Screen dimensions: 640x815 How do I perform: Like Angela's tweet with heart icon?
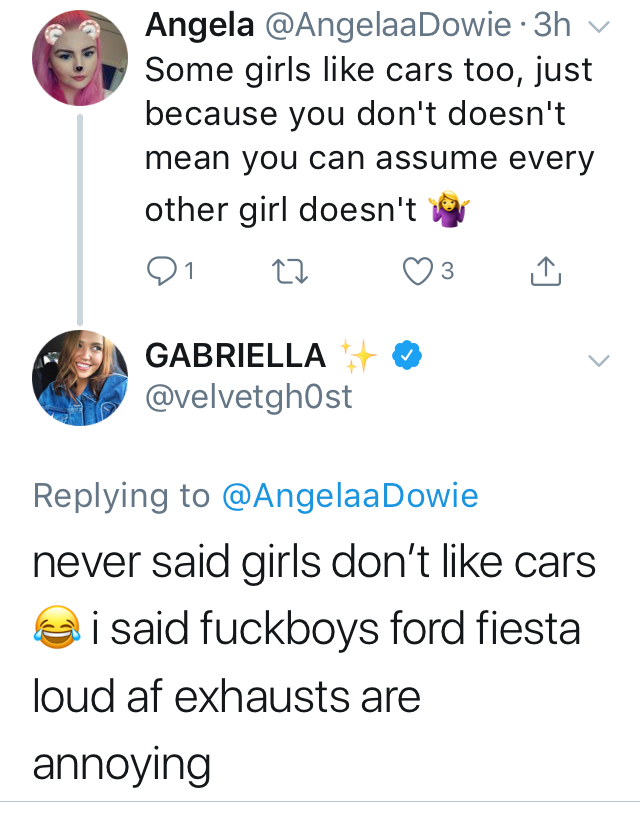(x=417, y=271)
